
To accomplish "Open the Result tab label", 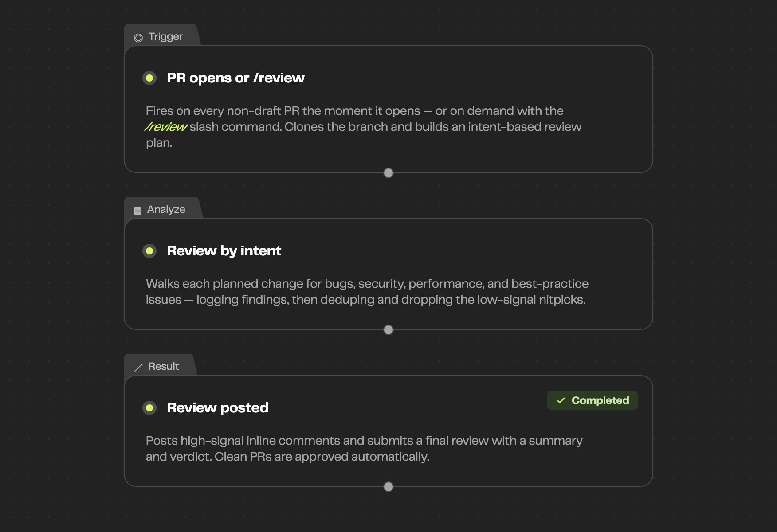I will point(164,366).
